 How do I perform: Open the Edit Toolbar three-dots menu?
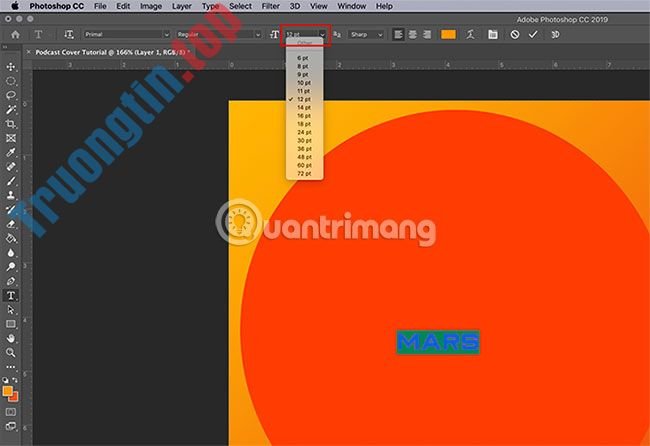click(x=11, y=367)
